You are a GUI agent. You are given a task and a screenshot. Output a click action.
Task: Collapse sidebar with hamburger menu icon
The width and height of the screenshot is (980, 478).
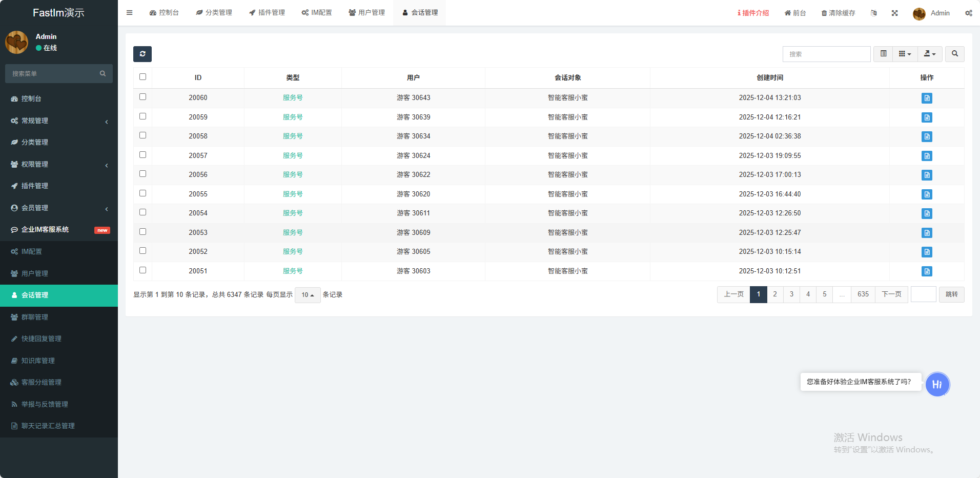pos(130,13)
